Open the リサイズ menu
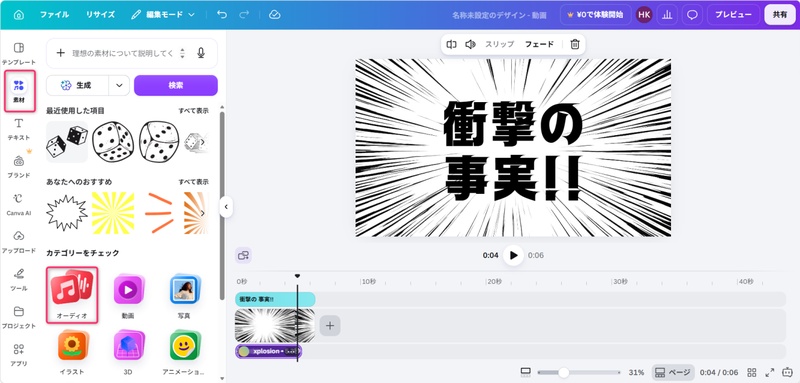 100,15
